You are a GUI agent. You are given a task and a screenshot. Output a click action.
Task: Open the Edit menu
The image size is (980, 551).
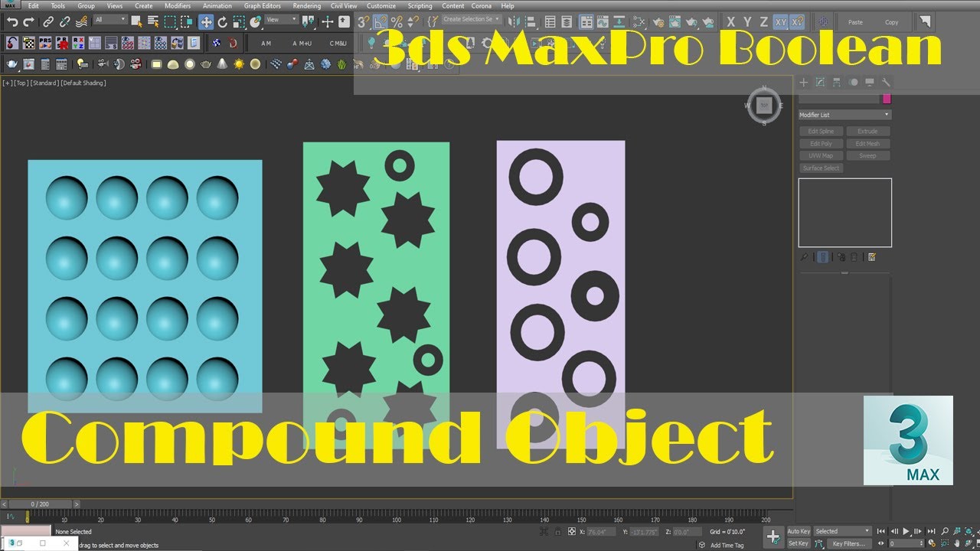(x=33, y=6)
